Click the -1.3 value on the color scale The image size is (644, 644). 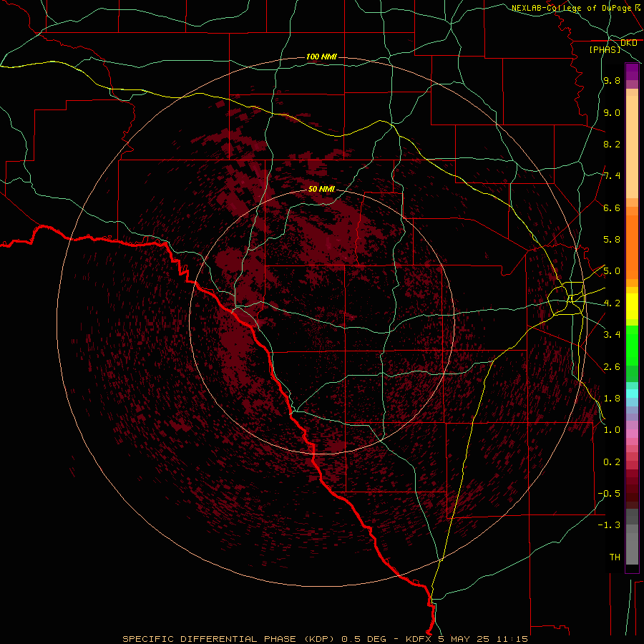pyautogui.click(x=609, y=525)
